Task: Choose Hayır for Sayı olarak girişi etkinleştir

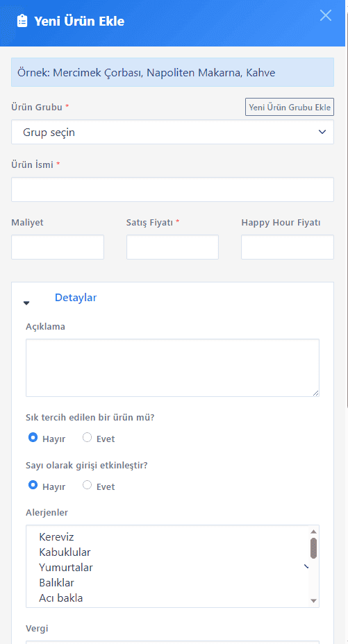Action: [33, 485]
